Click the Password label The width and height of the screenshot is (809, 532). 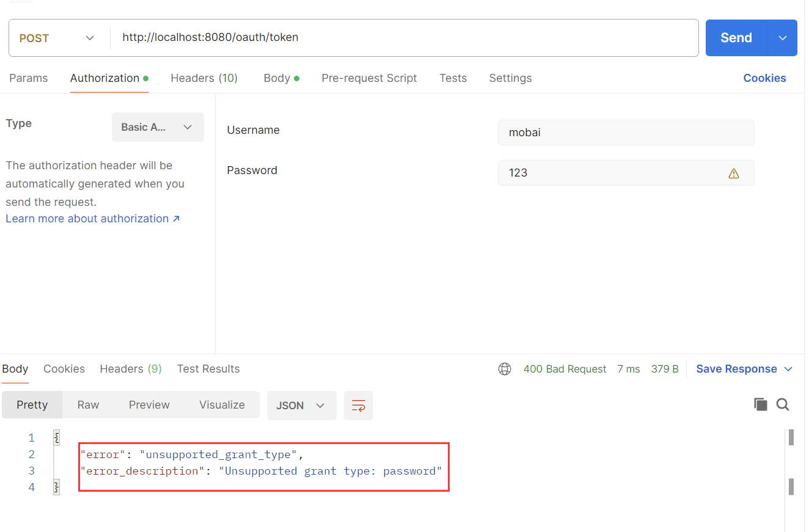tap(252, 170)
